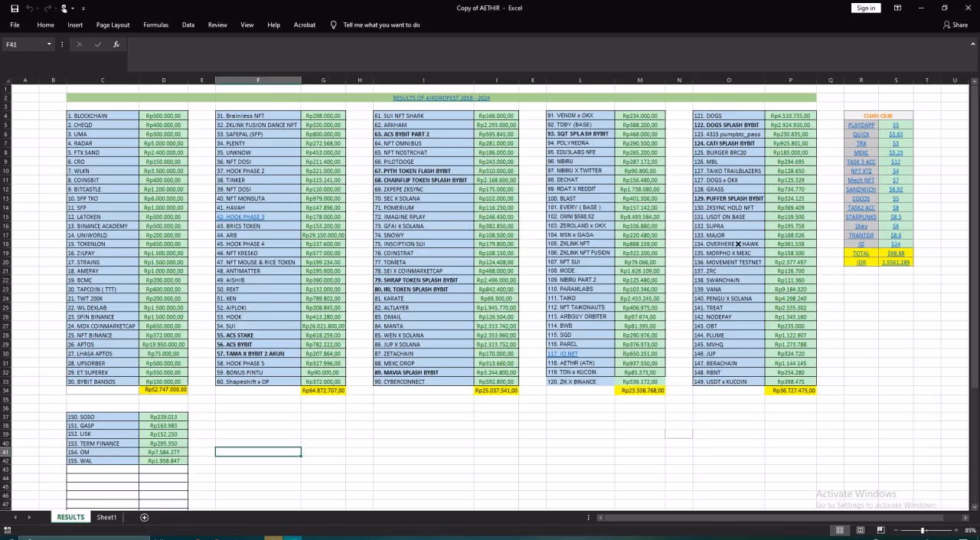Expand the formula bar with the chevron
The height and width of the screenshot is (540, 980).
(972, 44)
